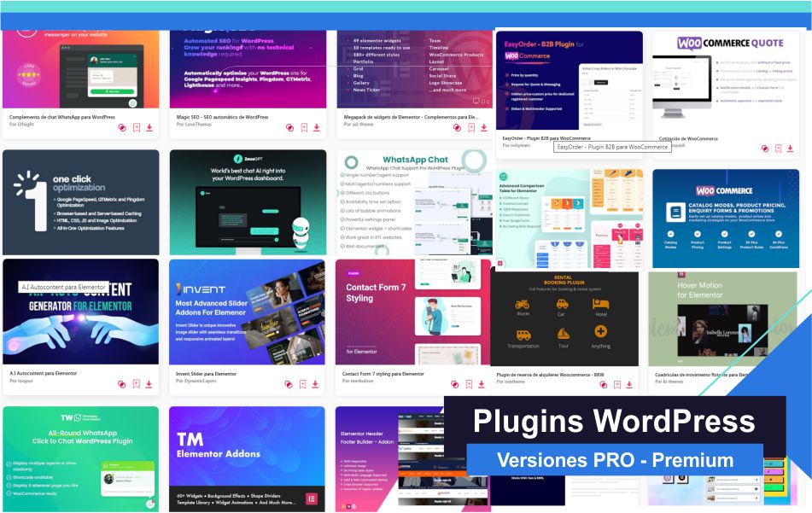Open the WhatsApp Chat Support Pro thumbnail

[415, 202]
